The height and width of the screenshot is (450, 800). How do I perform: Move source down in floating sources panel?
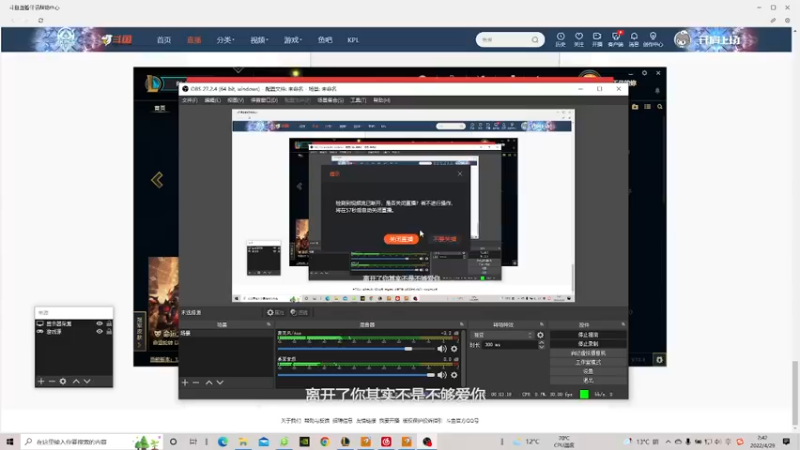click(x=87, y=381)
